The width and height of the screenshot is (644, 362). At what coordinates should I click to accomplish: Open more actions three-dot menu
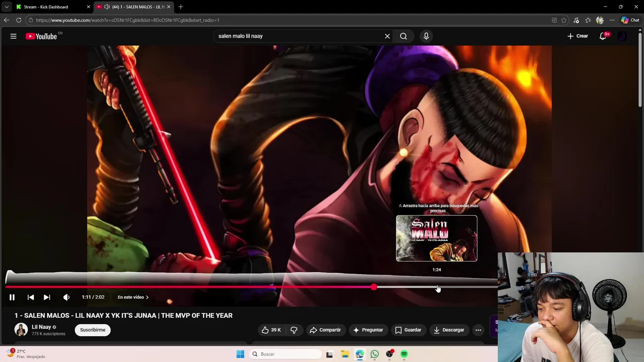point(478,330)
